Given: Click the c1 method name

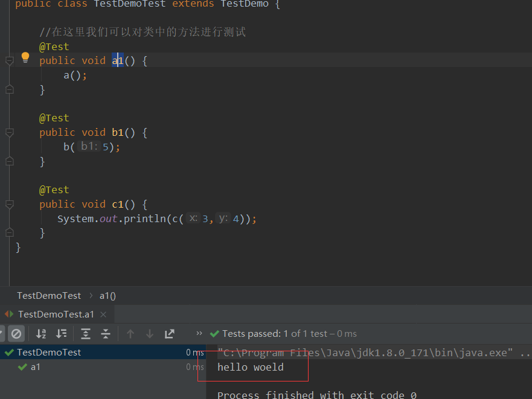Looking at the screenshot, I should [x=118, y=204].
